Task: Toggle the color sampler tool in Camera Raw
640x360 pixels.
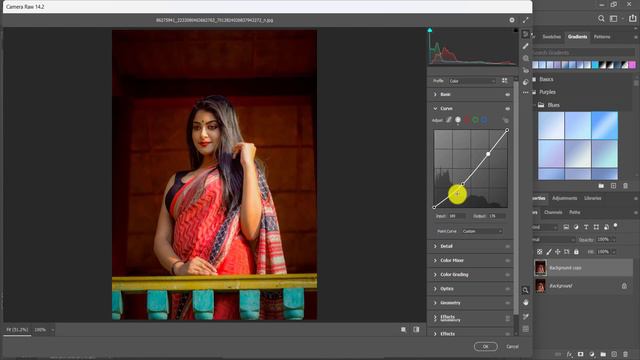Action: [x=525, y=316]
